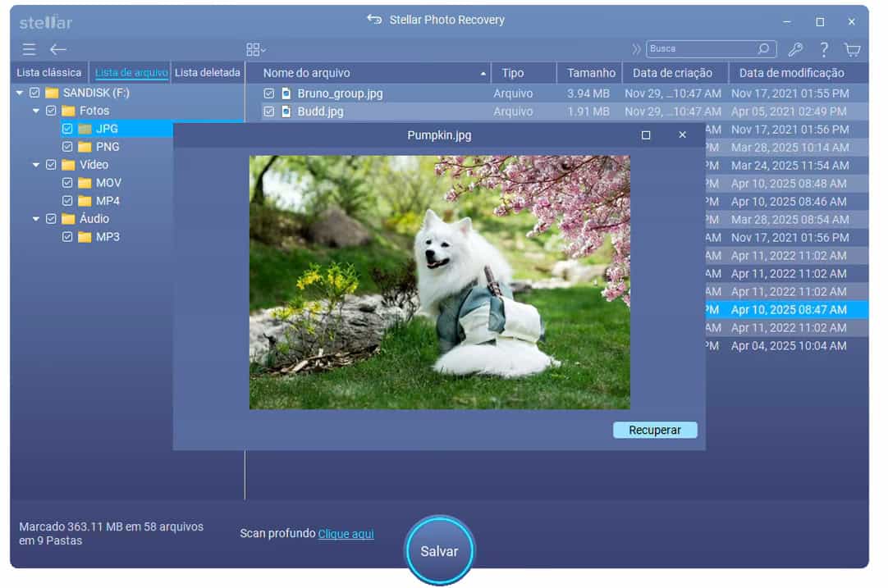Uncheck the Bruno_group.jpg file checkbox
Viewport: 888px width, 588px height.
[269, 93]
